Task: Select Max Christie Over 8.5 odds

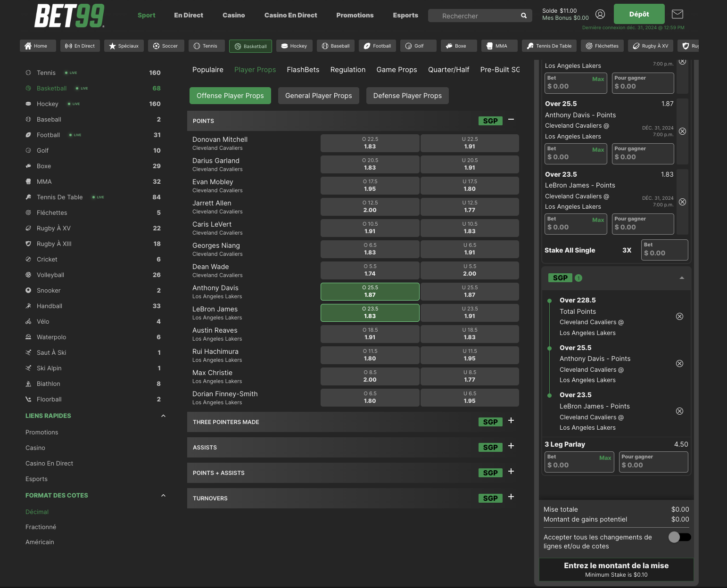Action: [x=370, y=376]
